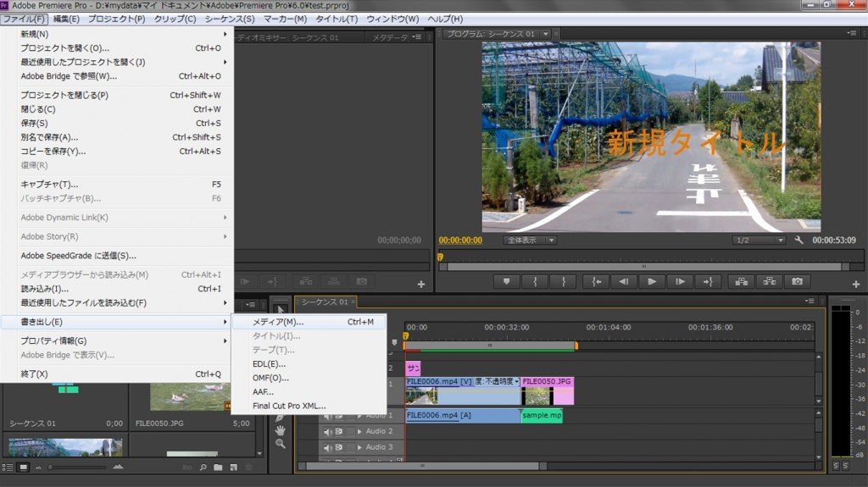868x487 pixels.
Task: Open the 1/2 playback resolution dropdown
Action: pyautogui.click(x=759, y=241)
